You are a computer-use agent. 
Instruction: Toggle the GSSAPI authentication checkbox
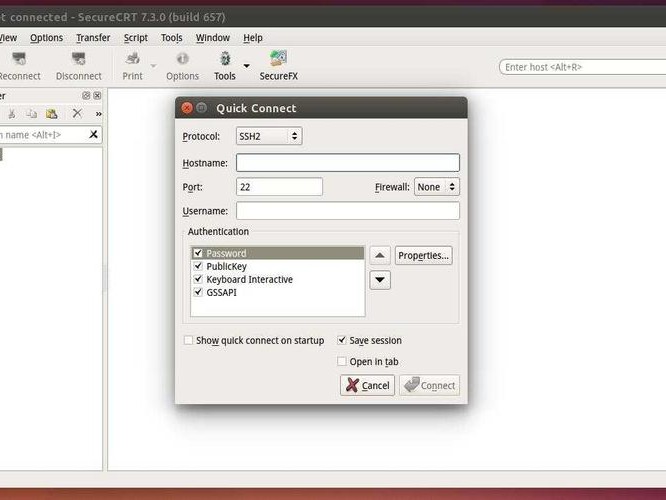(x=198, y=292)
